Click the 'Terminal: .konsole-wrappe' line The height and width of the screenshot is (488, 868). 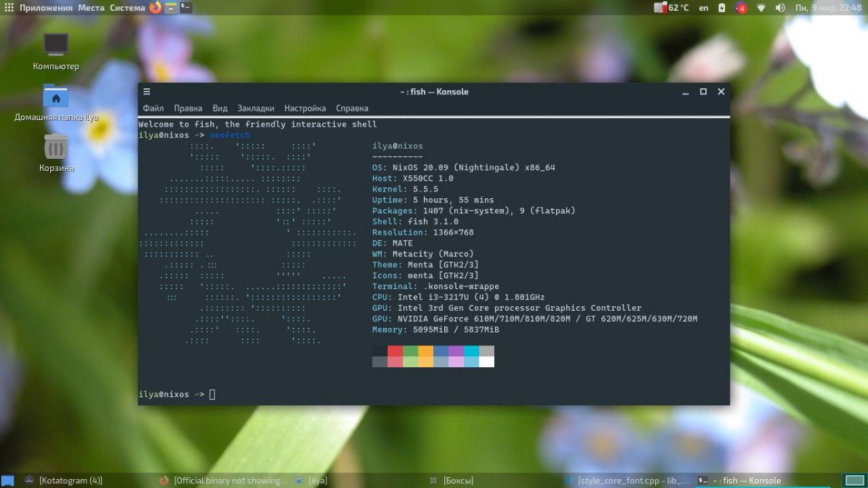(x=436, y=286)
